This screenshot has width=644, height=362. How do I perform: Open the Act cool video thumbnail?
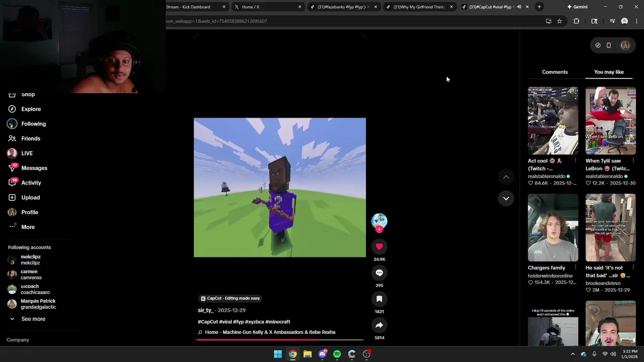[x=553, y=121]
